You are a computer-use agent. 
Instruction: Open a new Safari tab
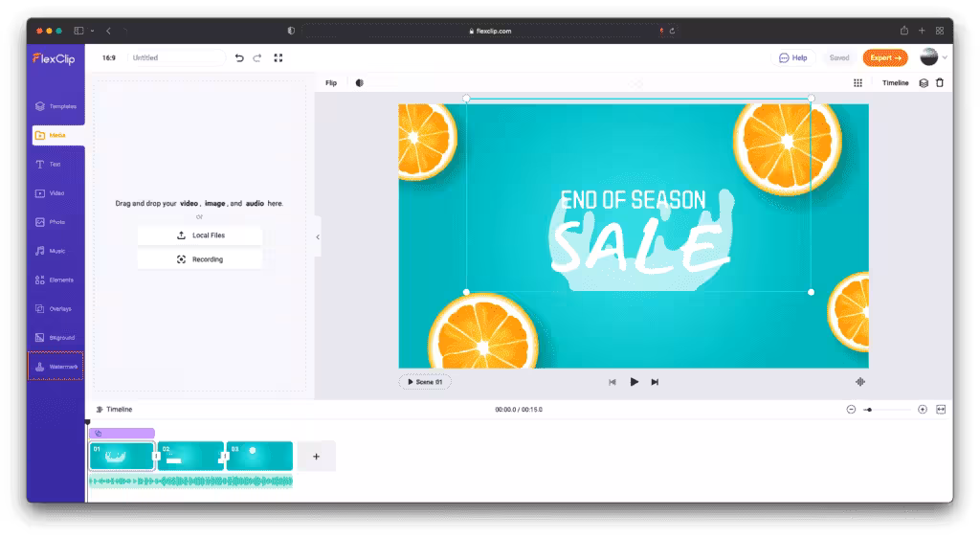tap(922, 31)
